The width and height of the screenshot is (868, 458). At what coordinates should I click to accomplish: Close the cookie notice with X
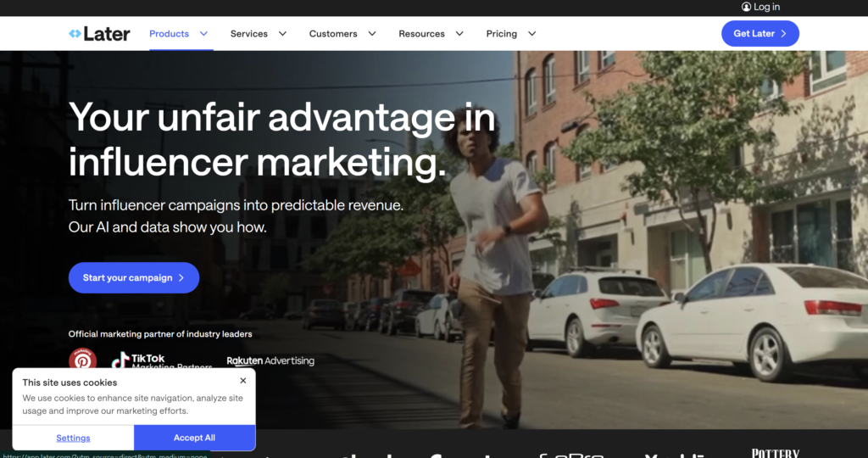(242, 381)
